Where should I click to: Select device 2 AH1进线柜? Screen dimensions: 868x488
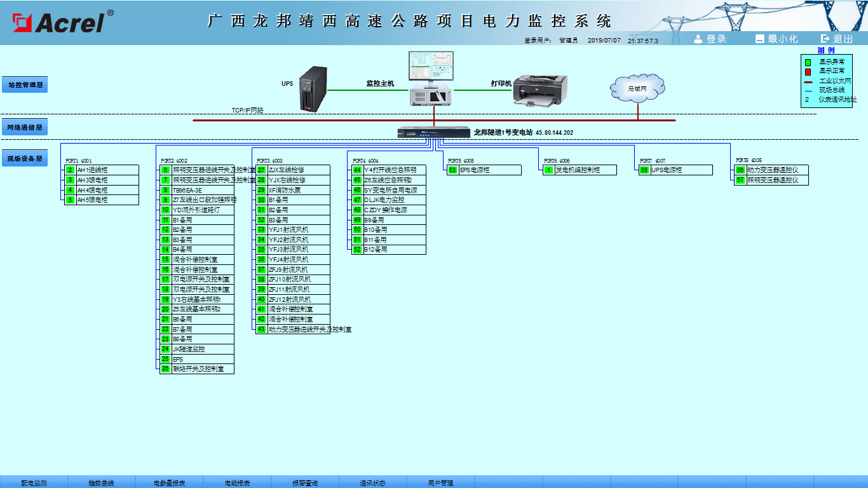click(102, 170)
